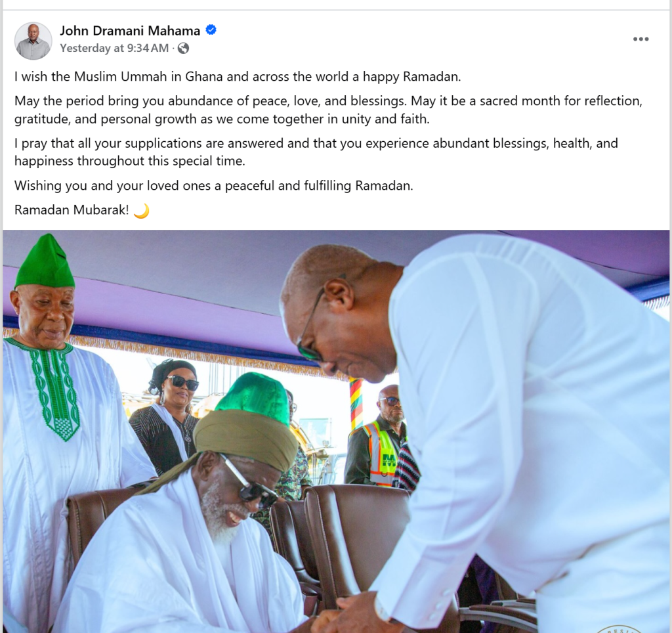Image resolution: width=672 pixels, height=633 pixels.
Task: Click the 'Wishing you and your loved ones' line
Action: coord(213,186)
